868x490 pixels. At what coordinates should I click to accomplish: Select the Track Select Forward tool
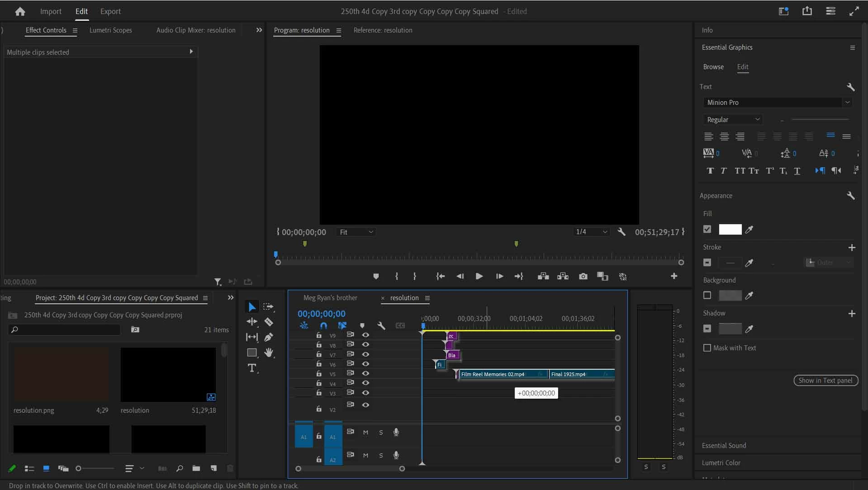click(269, 306)
